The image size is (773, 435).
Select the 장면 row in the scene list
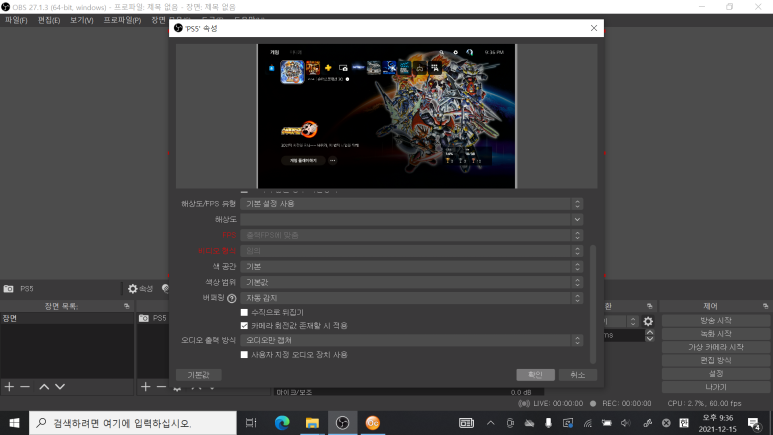coord(67,319)
